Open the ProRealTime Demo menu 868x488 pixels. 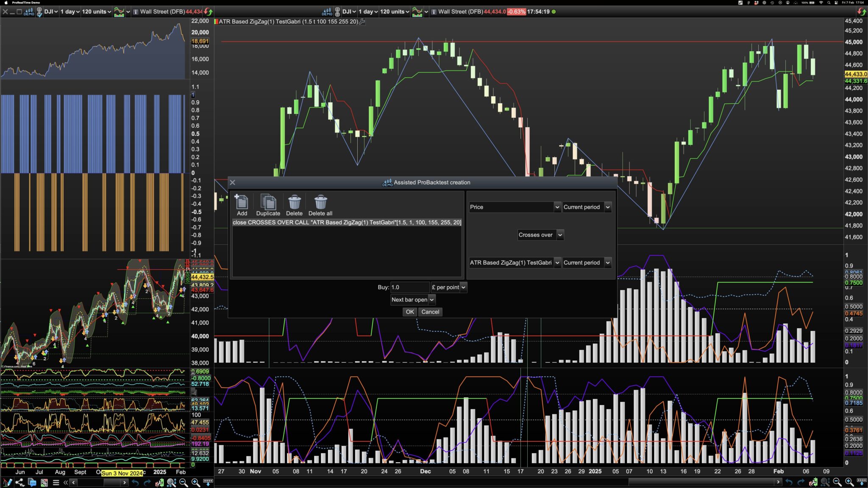[x=25, y=3]
